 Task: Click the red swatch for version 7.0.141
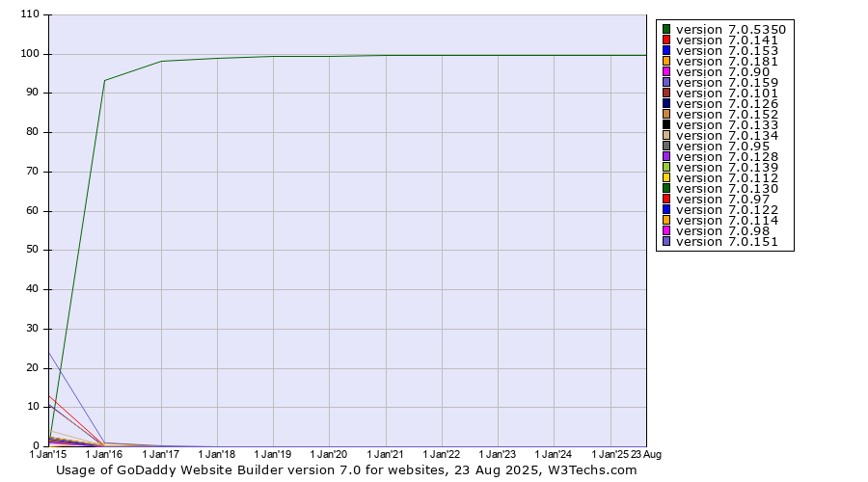pyautogui.click(x=666, y=40)
